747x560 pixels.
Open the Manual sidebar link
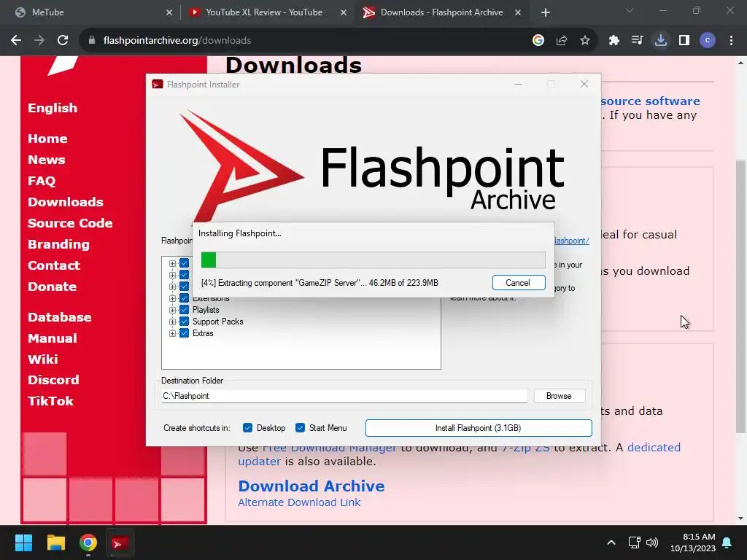(x=53, y=338)
